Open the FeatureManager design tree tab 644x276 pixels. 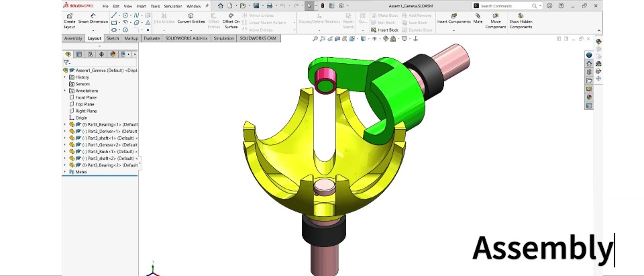coord(68,54)
